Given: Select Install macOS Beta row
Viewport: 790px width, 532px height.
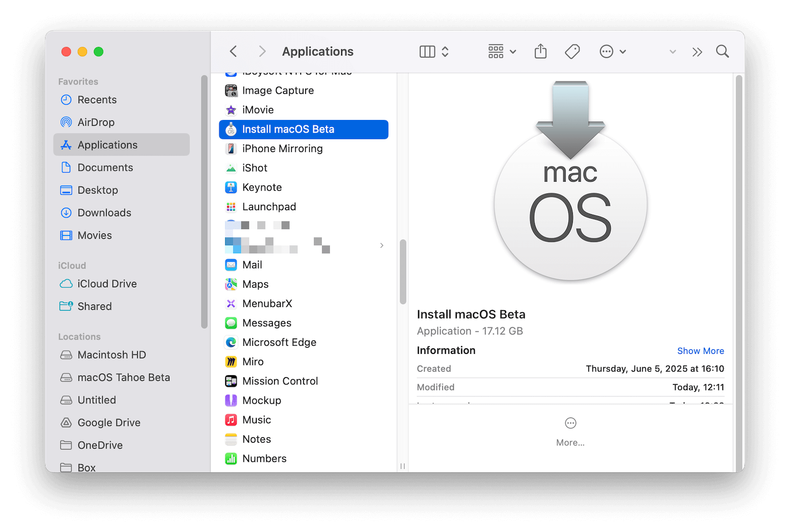Looking at the screenshot, I should [304, 129].
